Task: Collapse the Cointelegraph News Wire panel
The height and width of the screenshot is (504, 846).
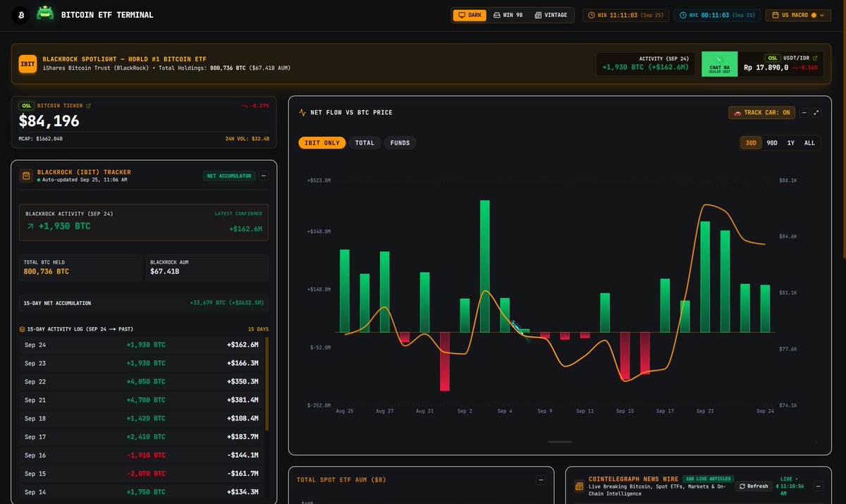Action: (818, 486)
